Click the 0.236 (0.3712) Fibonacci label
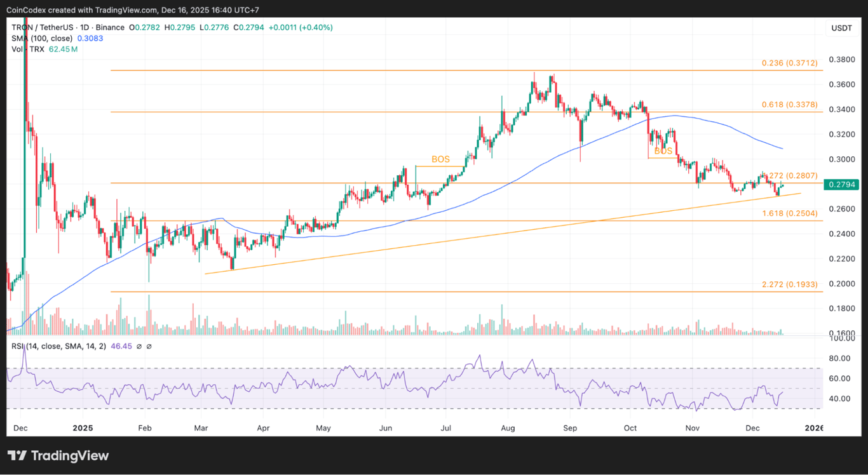The height and width of the screenshot is (475, 868). (789, 64)
